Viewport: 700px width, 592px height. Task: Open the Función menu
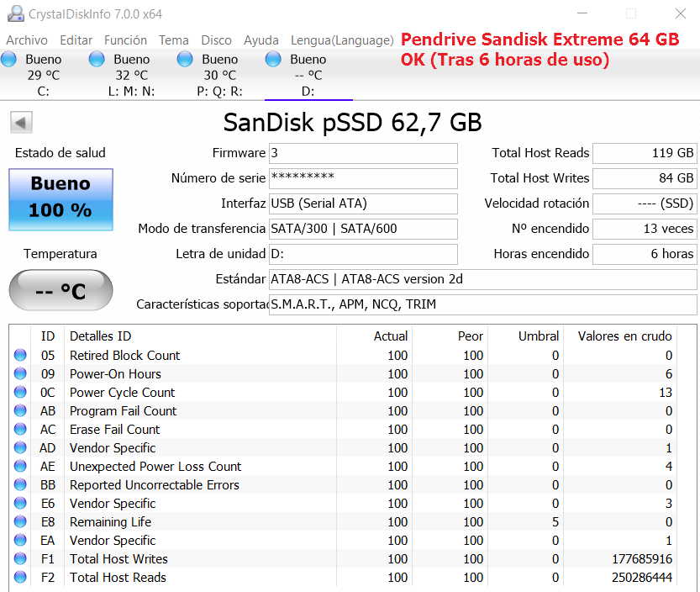[x=125, y=40]
